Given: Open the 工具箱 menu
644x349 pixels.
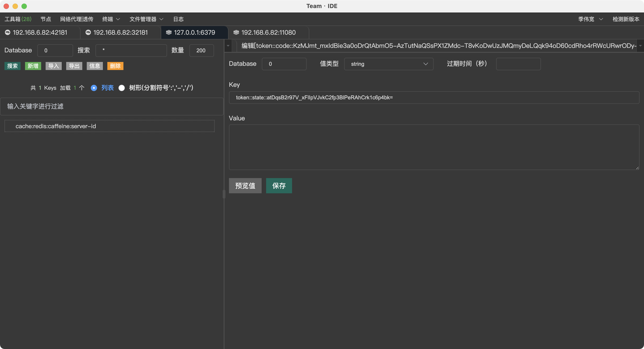Looking at the screenshot, I should pos(18,19).
